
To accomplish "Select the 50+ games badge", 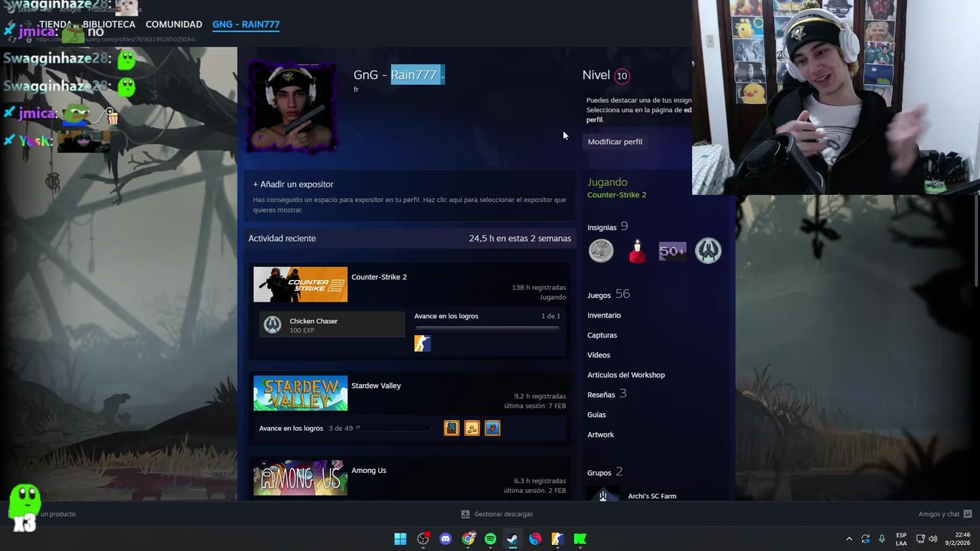I will 672,251.
